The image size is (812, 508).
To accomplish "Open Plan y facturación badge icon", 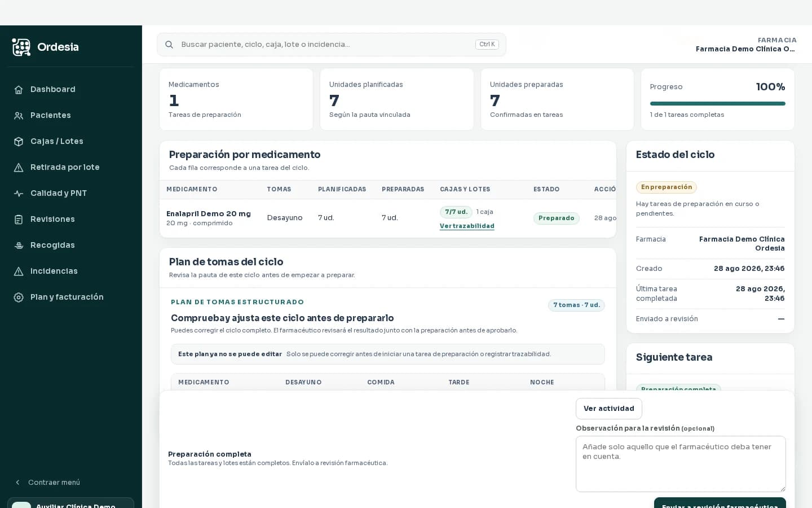I will 19,297.
